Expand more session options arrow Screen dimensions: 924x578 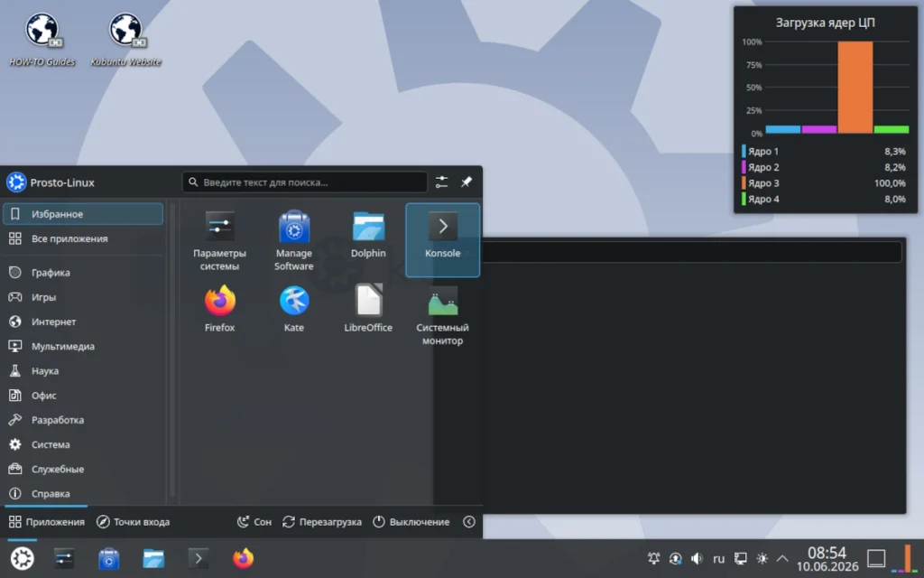point(469,522)
